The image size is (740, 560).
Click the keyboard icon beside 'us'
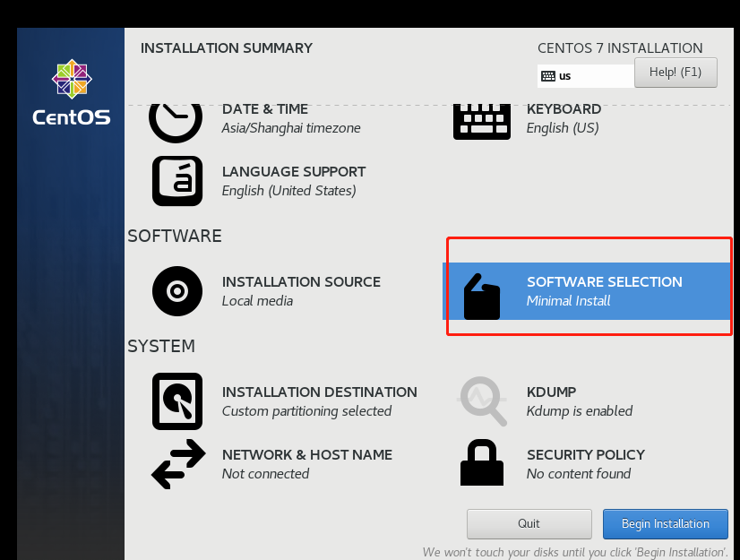[x=548, y=76]
